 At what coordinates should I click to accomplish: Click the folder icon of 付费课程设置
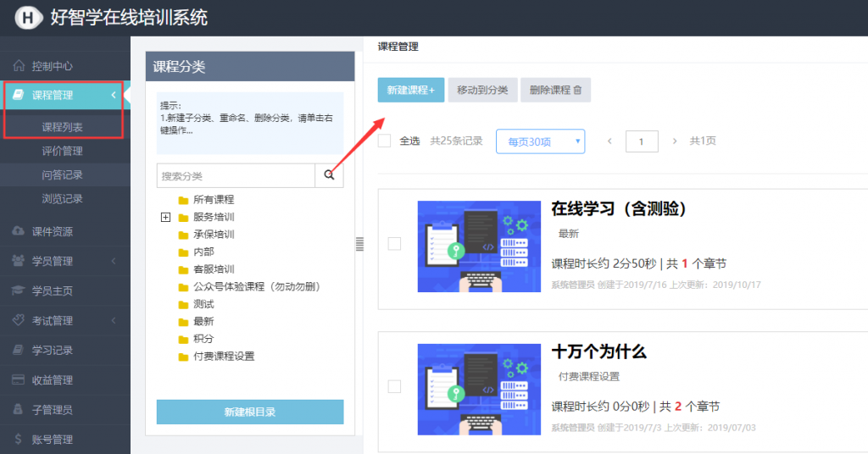coord(183,357)
